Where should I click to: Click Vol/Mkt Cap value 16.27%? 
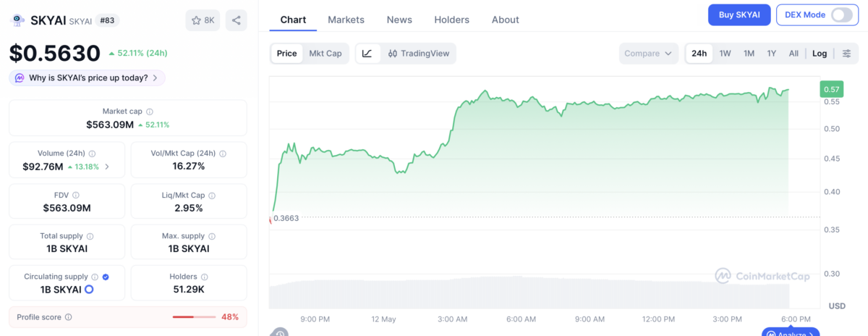click(x=188, y=167)
